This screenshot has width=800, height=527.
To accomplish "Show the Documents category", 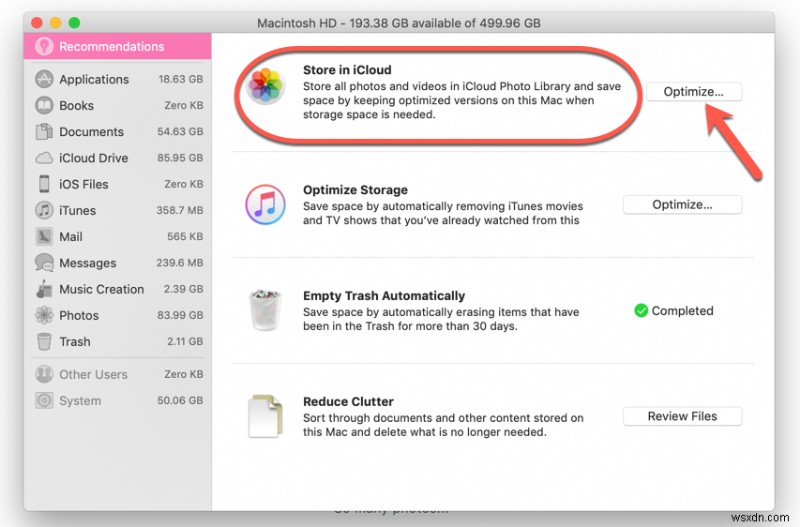I will [117, 132].
